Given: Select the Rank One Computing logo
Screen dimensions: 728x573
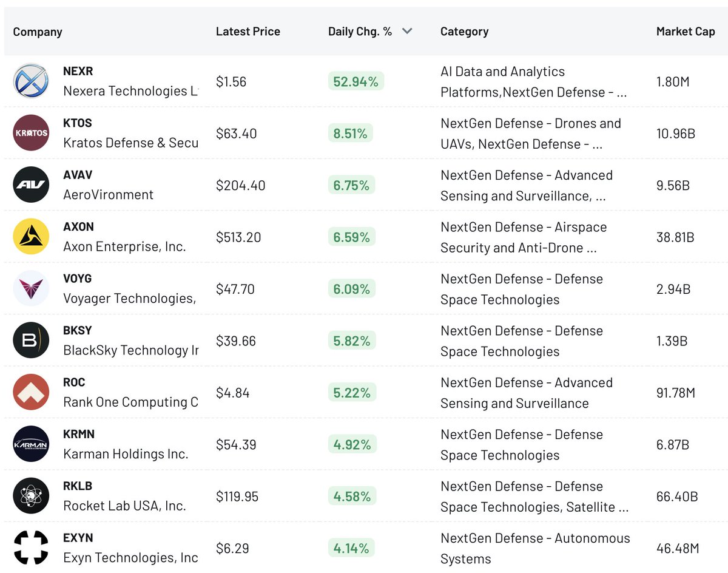Looking at the screenshot, I should (31, 392).
